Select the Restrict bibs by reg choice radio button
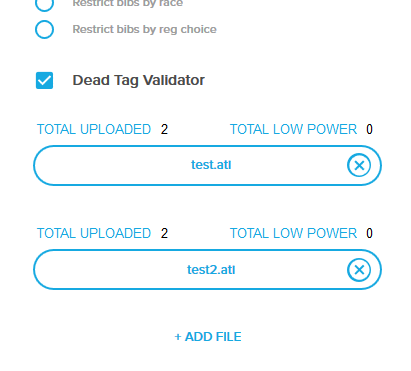The image size is (411, 371). (x=44, y=29)
